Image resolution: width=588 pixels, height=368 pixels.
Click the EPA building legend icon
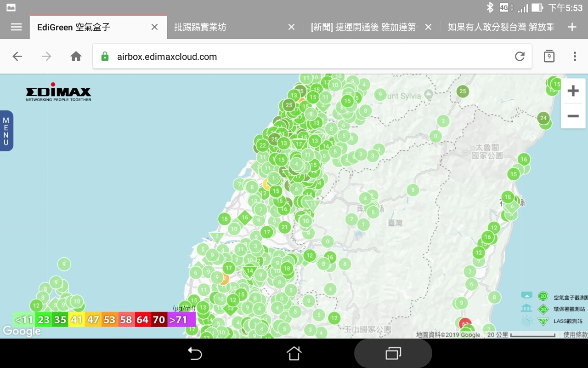coord(527,308)
